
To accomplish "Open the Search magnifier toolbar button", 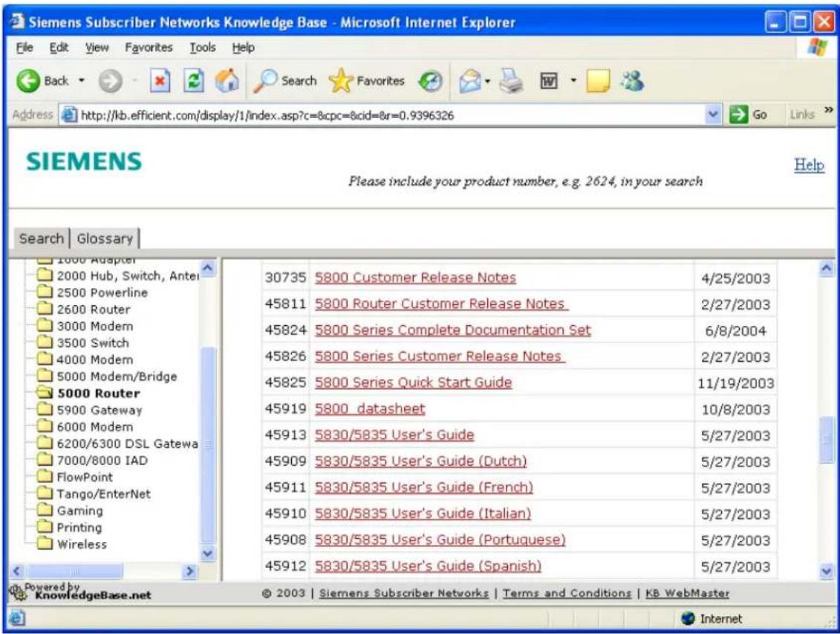I will pos(285,82).
